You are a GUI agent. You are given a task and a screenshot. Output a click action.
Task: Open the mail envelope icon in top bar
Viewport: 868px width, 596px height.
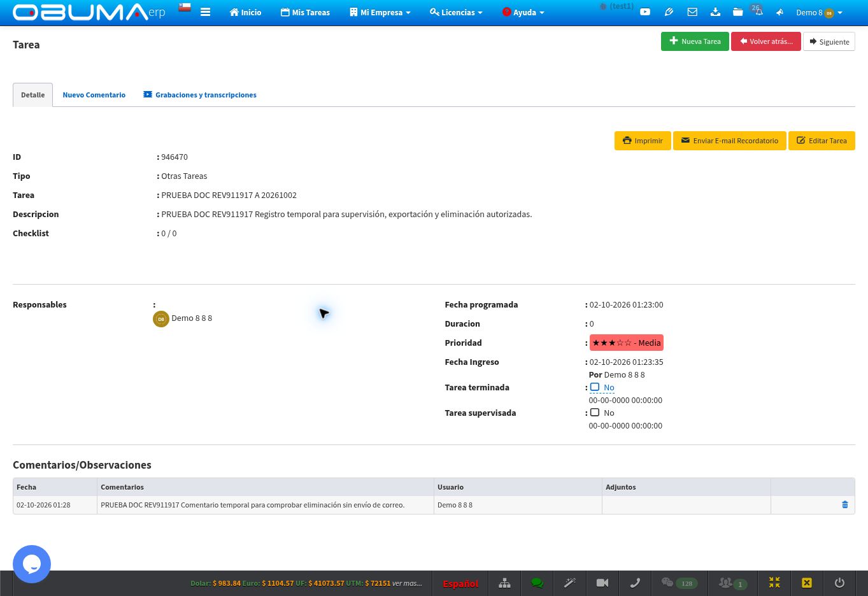692,12
